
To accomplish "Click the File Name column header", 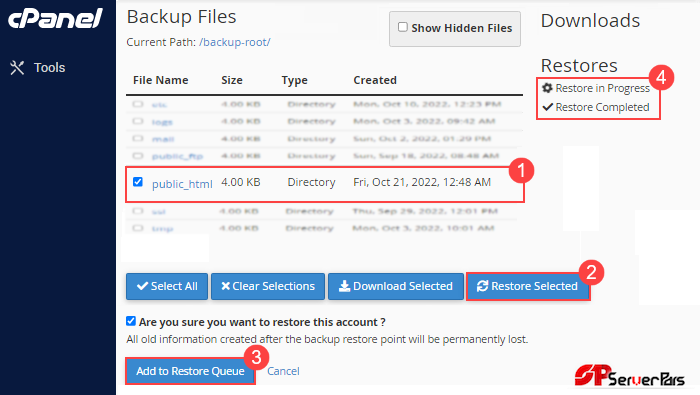I will [x=161, y=80].
